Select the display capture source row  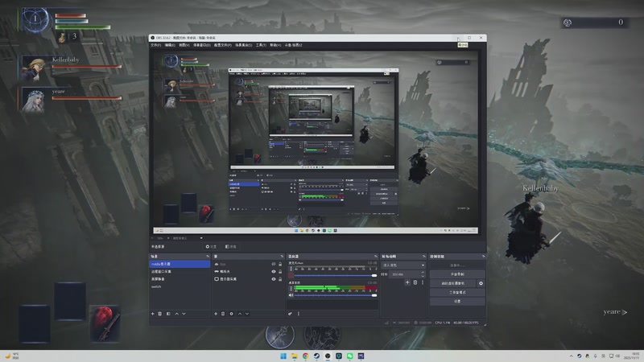click(248, 278)
